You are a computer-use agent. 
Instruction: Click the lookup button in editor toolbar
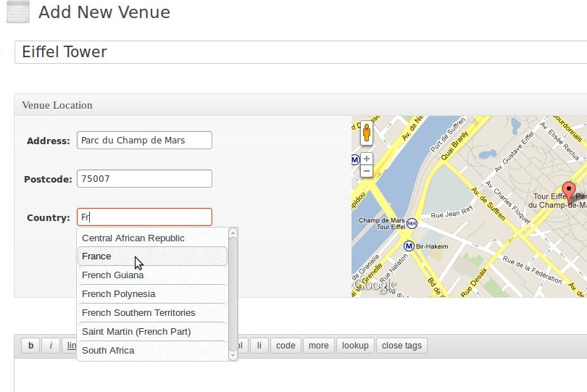(x=355, y=346)
